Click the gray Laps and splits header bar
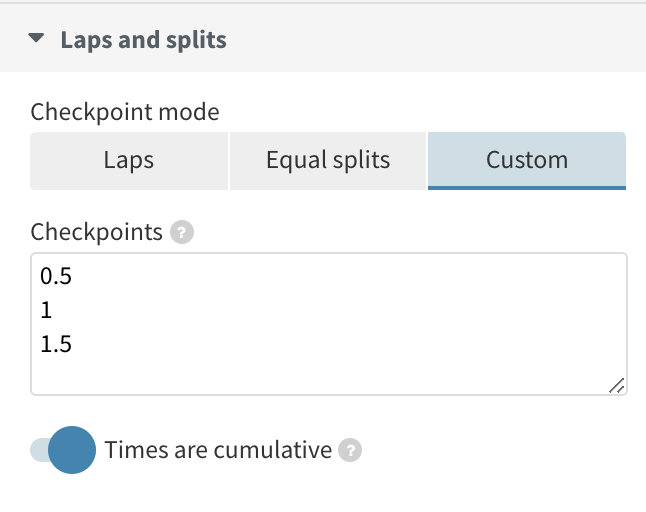This screenshot has height=512, width=646. [x=323, y=38]
